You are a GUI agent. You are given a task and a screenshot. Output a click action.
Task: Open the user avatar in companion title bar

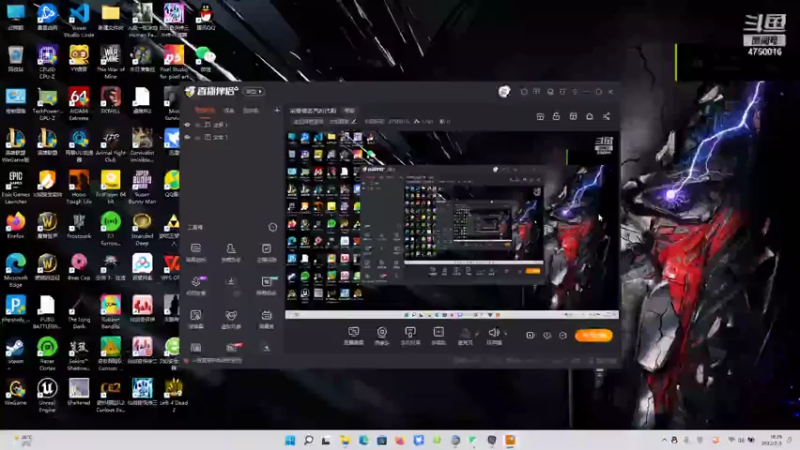[504, 91]
